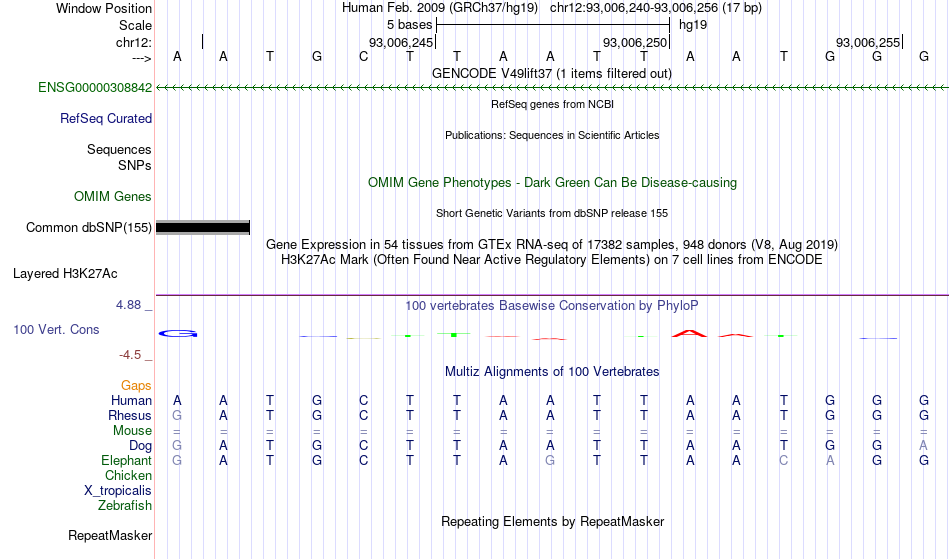Click the 100 Vert. Cons track label
Viewport: 950px width, 559px height.
(56, 329)
